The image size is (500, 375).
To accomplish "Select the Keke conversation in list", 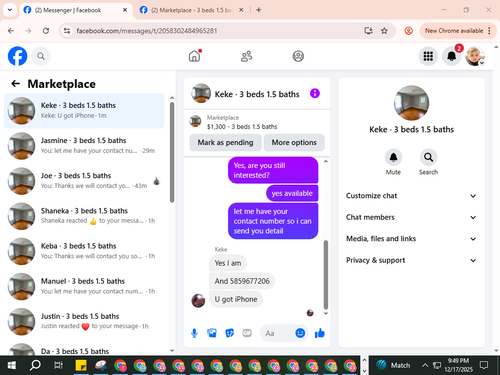I will point(84,111).
